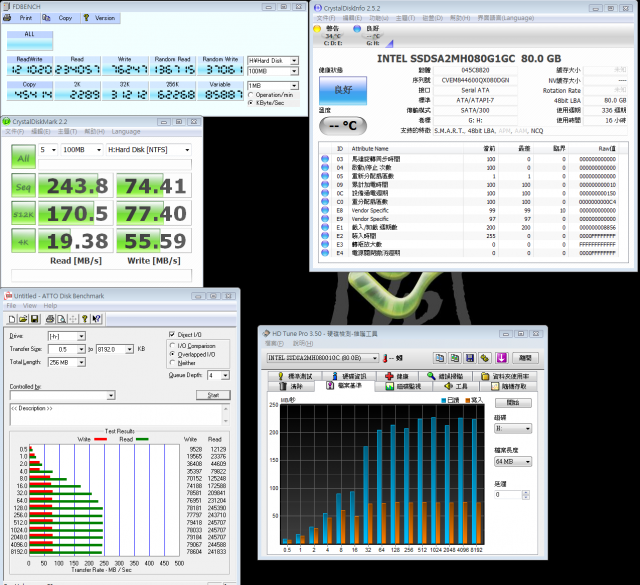Click the thermometer icon in HD Tune
Viewport: 640px width, 585px height.
pos(384,358)
